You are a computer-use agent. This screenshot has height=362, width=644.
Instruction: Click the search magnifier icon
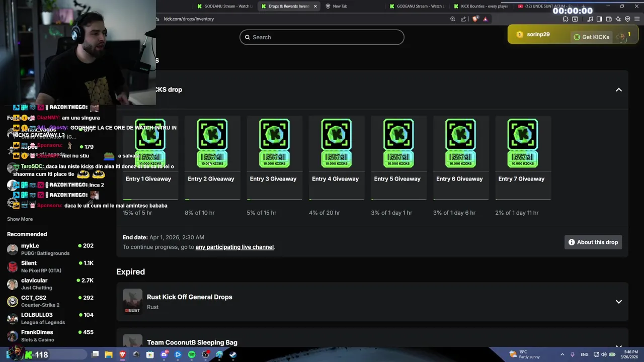coord(247,37)
